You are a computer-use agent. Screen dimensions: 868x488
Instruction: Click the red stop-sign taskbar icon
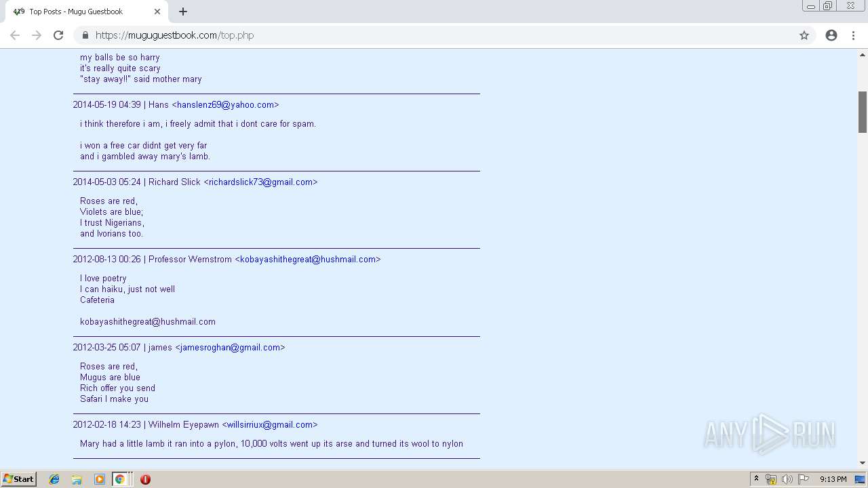145,479
